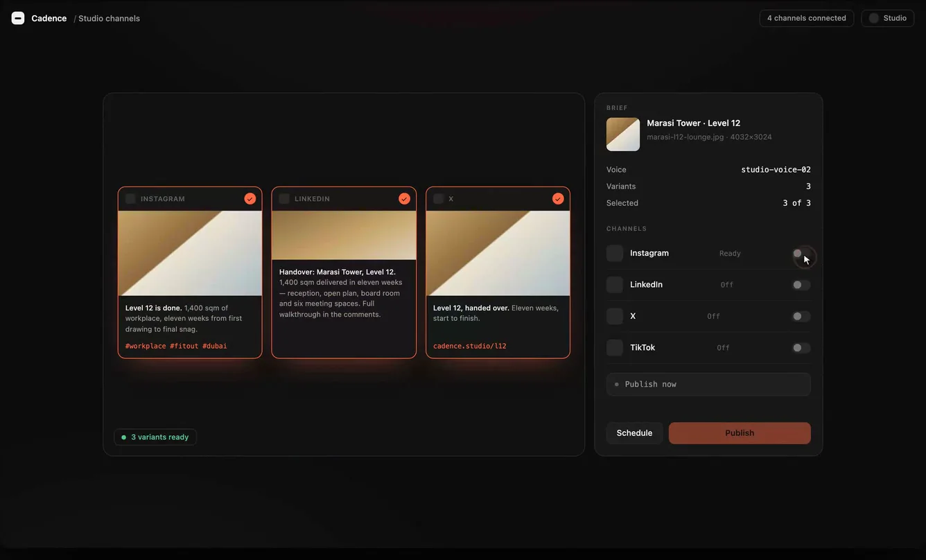926x560 pixels.
Task: Click the X channel icon in Channels list
Action: pos(615,316)
